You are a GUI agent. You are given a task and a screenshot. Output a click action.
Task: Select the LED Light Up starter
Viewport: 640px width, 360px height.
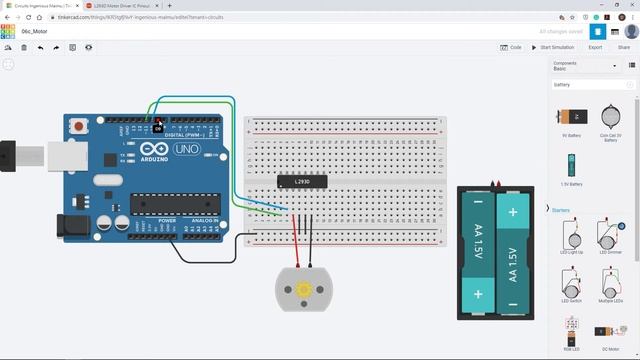571,236
